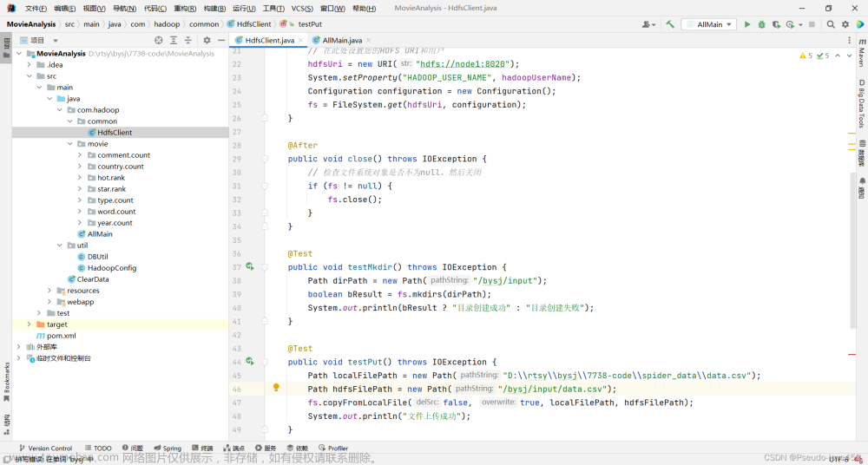The width and height of the screenshot is (868, 465).
Task: Open the VCS(S) menu
Action: [302, 9]
